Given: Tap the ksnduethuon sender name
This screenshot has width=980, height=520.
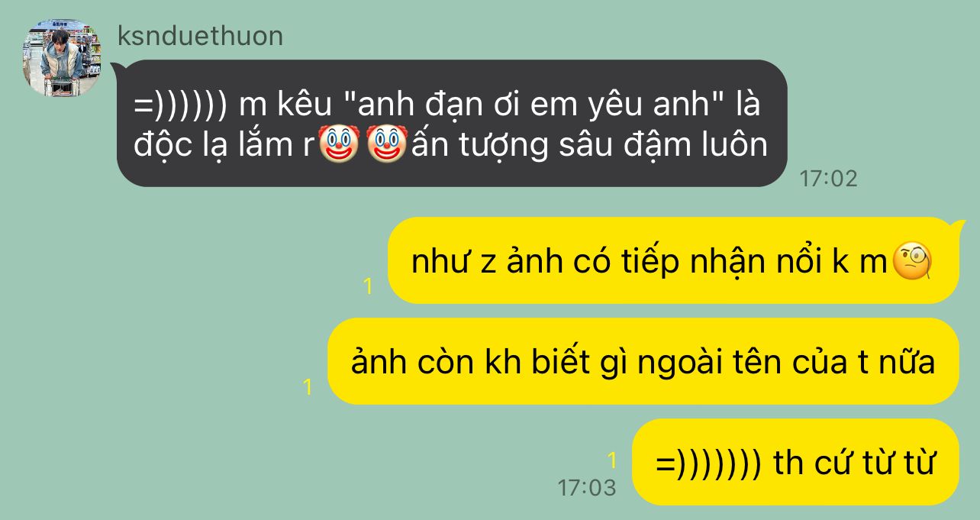Looking at the screenshot, I should pos(200,36).
